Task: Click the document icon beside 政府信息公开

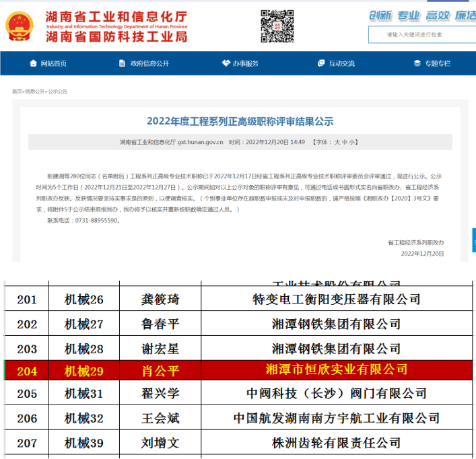Action: pyautogui.click(x=122, y=64)
